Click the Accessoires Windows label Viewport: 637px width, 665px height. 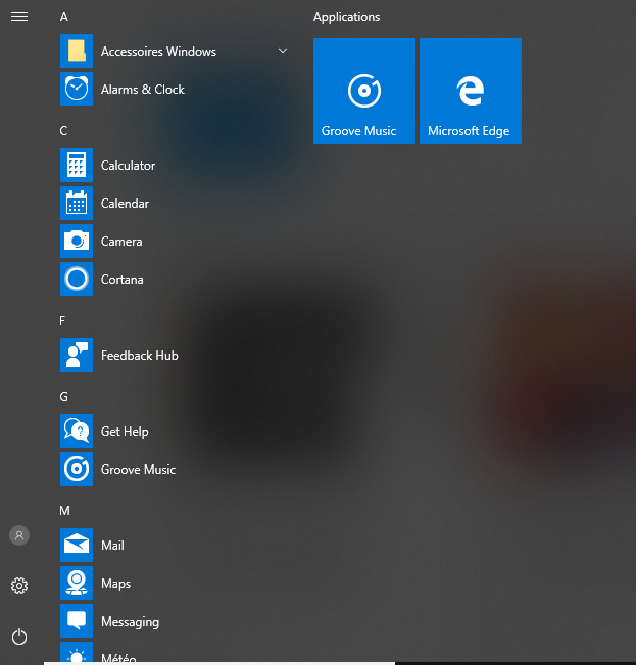(158, 51)
